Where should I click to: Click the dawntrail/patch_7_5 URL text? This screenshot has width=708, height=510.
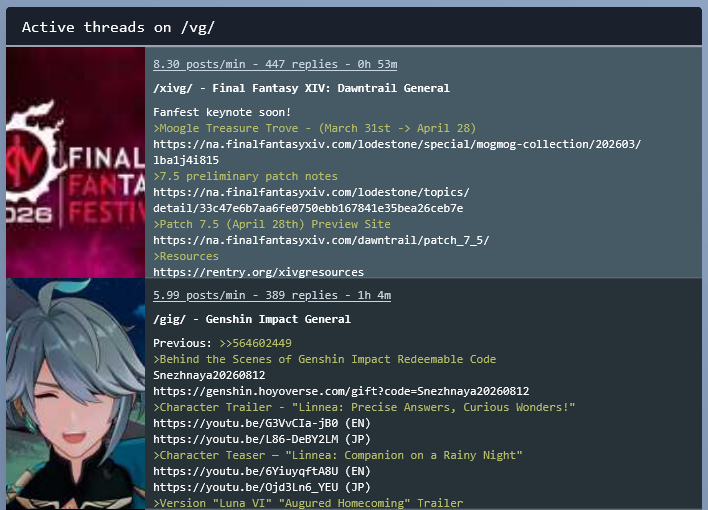(x=321, y=240)
